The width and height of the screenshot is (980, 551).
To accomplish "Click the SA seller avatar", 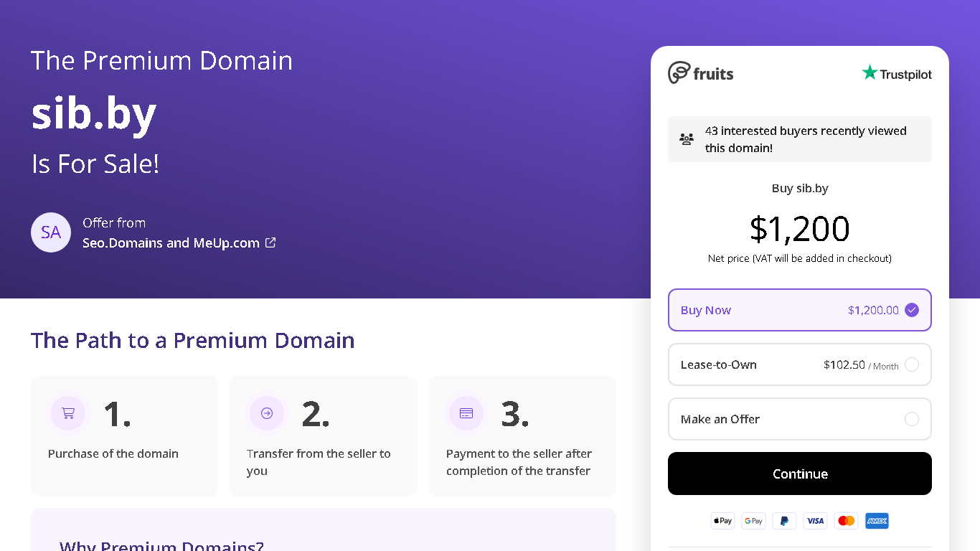I will tap(51, 232).
